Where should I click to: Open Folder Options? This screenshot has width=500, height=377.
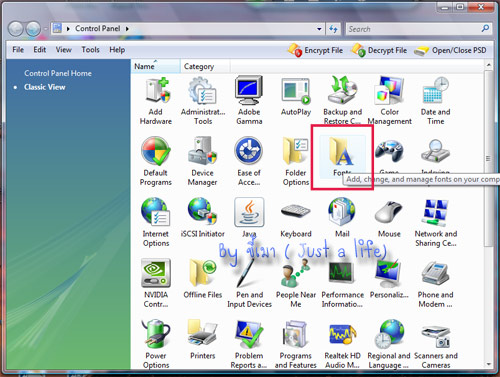pos(296,162)
